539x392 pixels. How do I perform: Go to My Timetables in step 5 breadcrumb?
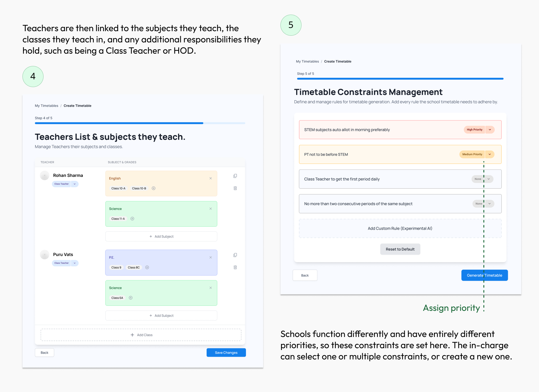tap(307, 61)
